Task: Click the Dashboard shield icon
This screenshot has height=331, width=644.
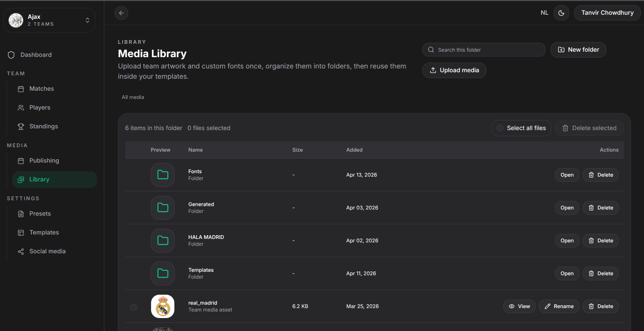Action: click(x=11, y=55)
